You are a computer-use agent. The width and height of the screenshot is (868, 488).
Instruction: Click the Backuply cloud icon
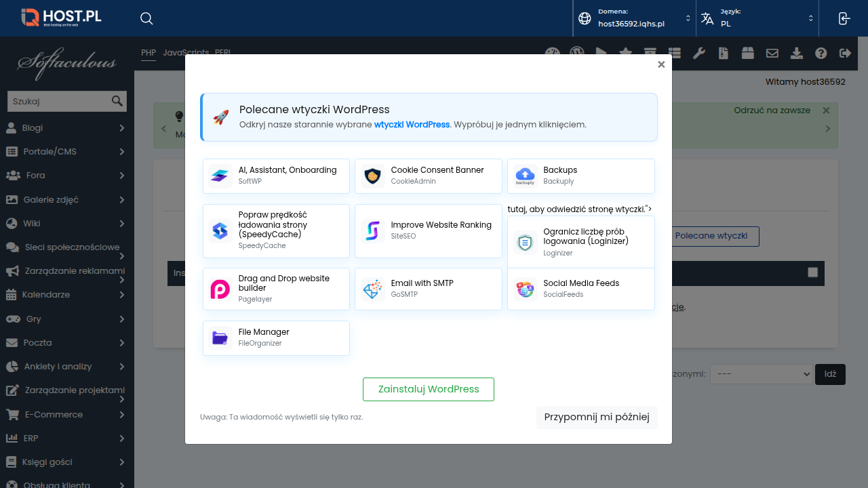point(525,176)
